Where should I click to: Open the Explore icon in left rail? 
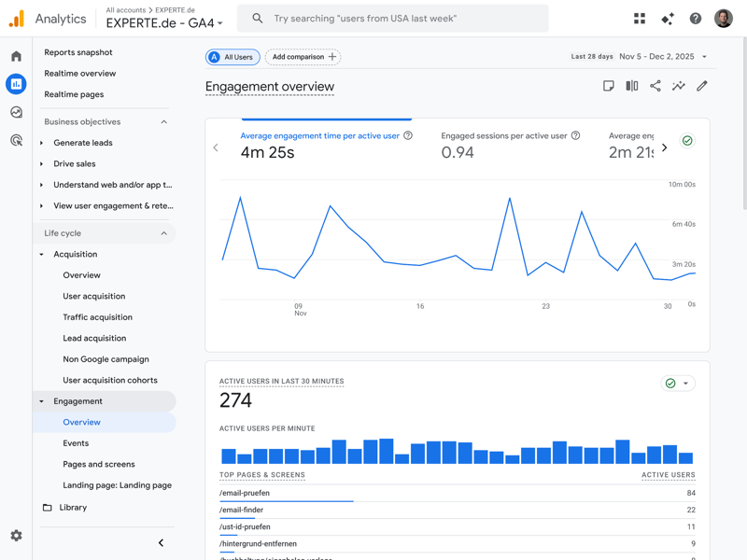pyautogui.click(x=16, y=112)
